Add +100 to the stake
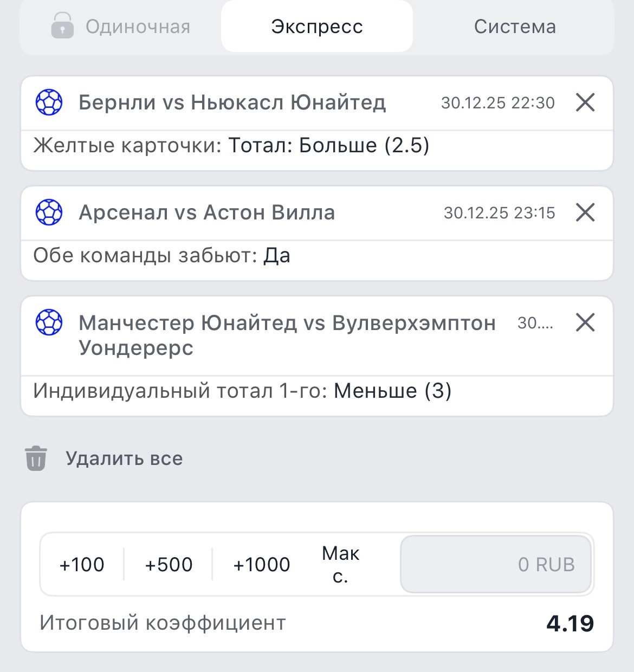 click(82, 565)
